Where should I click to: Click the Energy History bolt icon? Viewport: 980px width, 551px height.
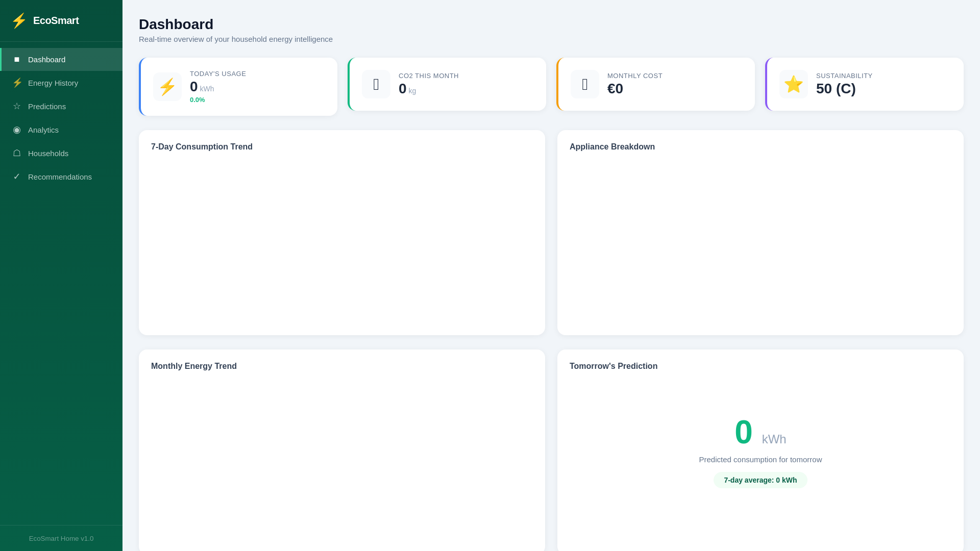point(17,83)
